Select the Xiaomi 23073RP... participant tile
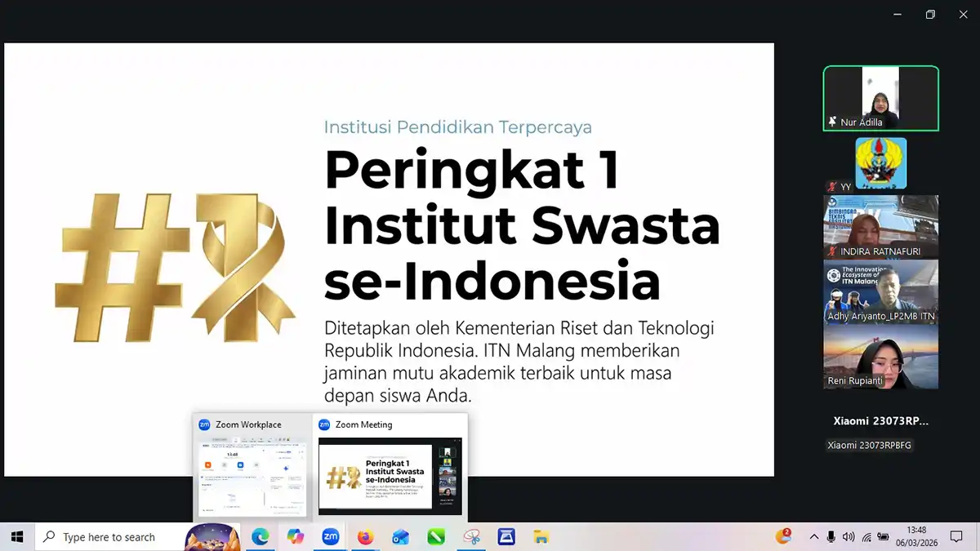 point(880,421)
